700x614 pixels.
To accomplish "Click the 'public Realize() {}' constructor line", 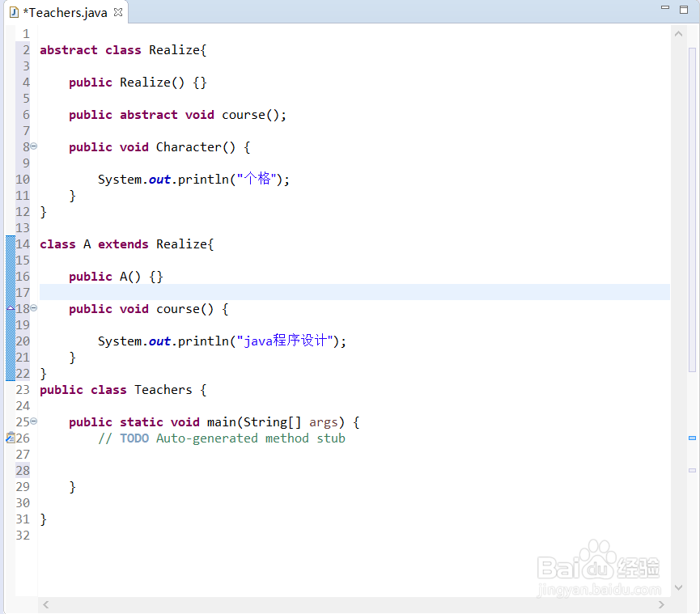I will (138, 83).
